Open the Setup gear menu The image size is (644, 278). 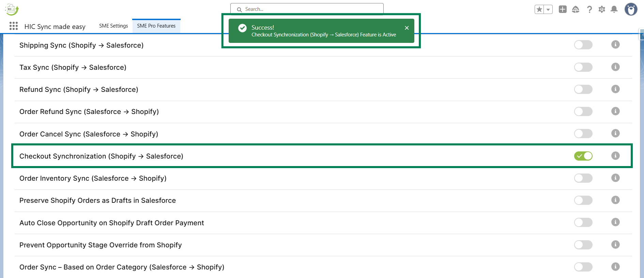602,10
